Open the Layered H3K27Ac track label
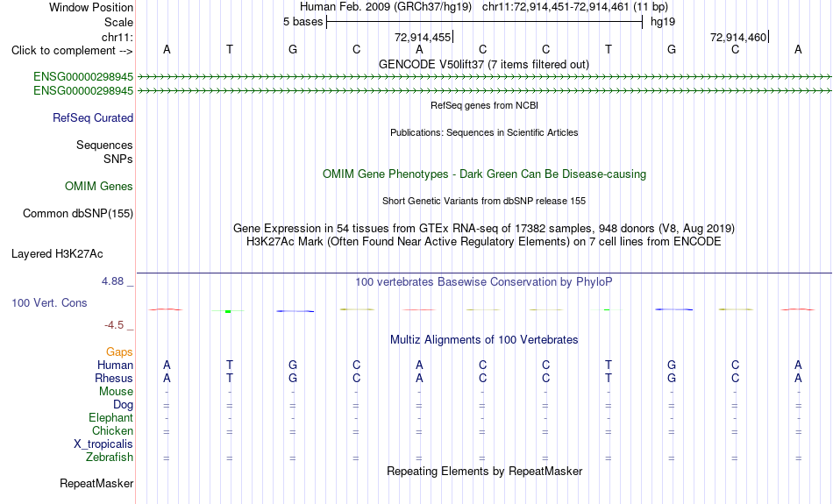 pyautogui.click(x=57, y=254)
